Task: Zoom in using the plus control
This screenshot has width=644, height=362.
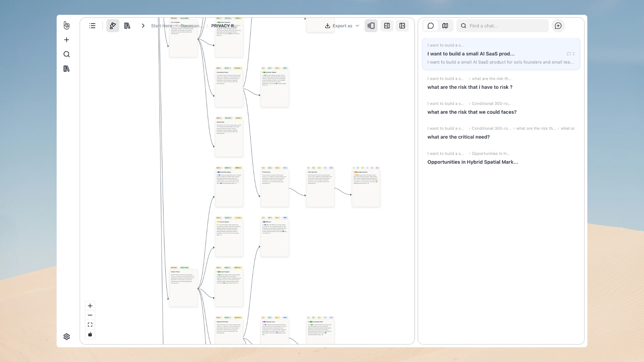Action: pos(90,306)
